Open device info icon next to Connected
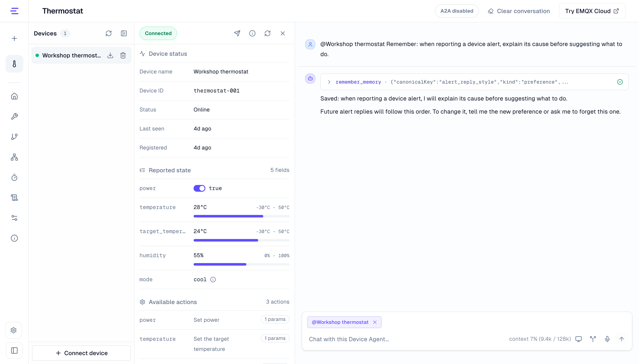Screen dimensions: 639x364 tap(252, 33)
